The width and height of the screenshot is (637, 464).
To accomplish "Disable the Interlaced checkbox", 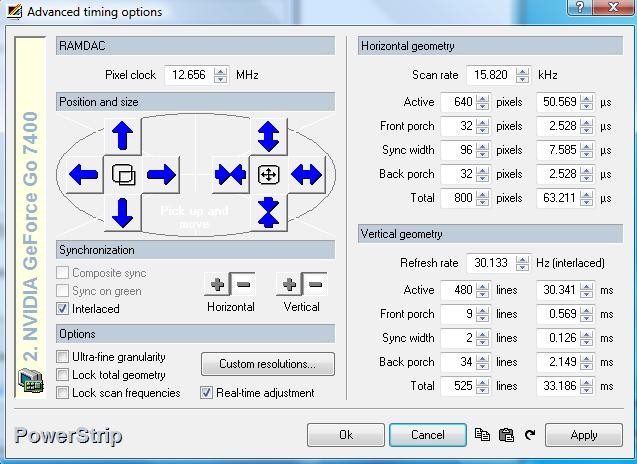I will click(x=64, y=309).
